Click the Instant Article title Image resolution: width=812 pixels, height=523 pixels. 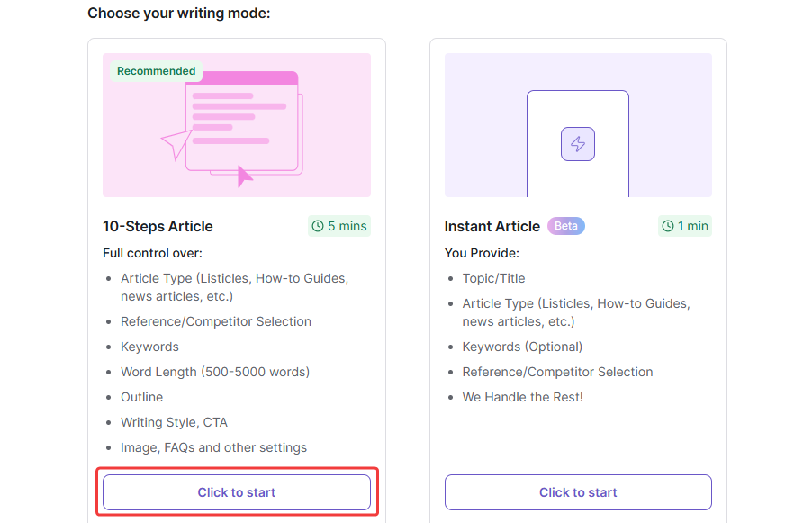[x=492, y=227]
